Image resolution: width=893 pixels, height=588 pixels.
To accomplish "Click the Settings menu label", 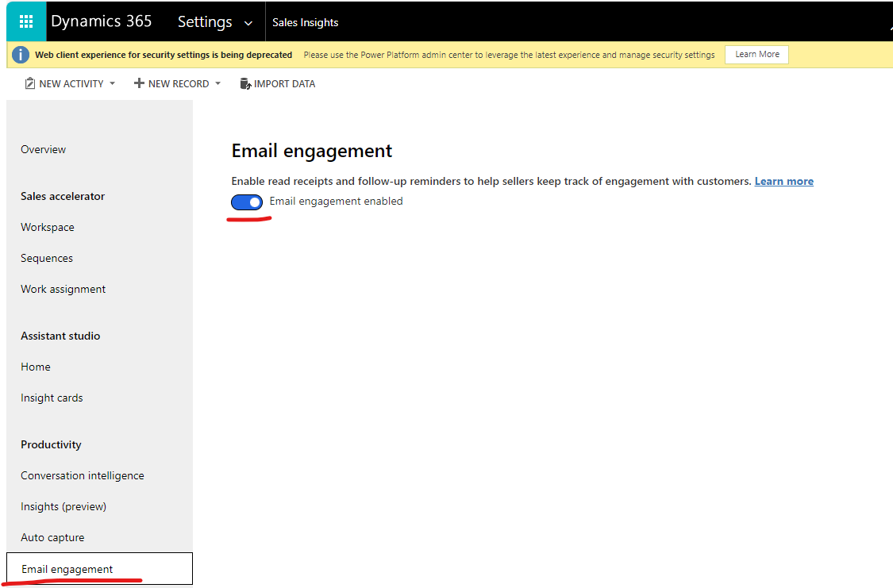I will [205, 21].
